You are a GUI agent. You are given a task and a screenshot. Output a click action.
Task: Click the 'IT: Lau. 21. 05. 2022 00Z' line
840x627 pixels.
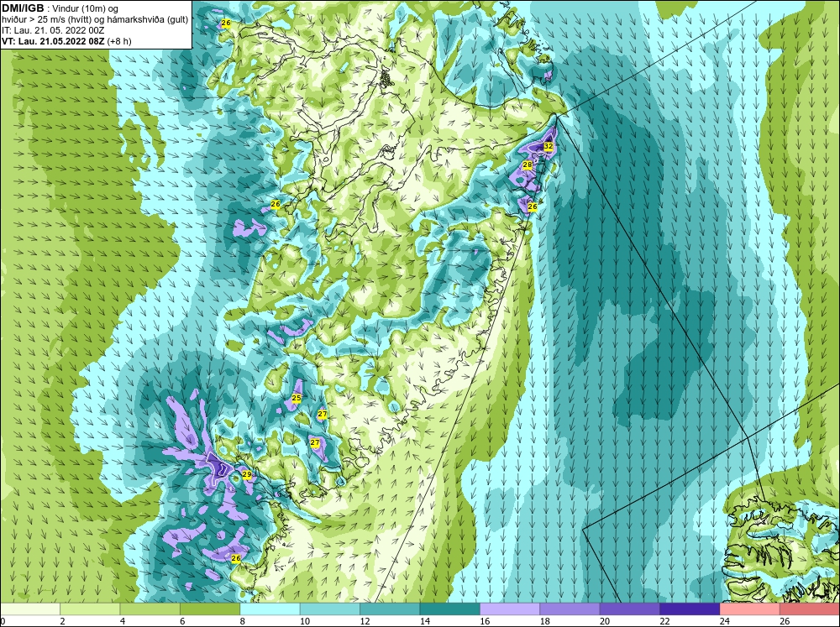tap(45, 30)
